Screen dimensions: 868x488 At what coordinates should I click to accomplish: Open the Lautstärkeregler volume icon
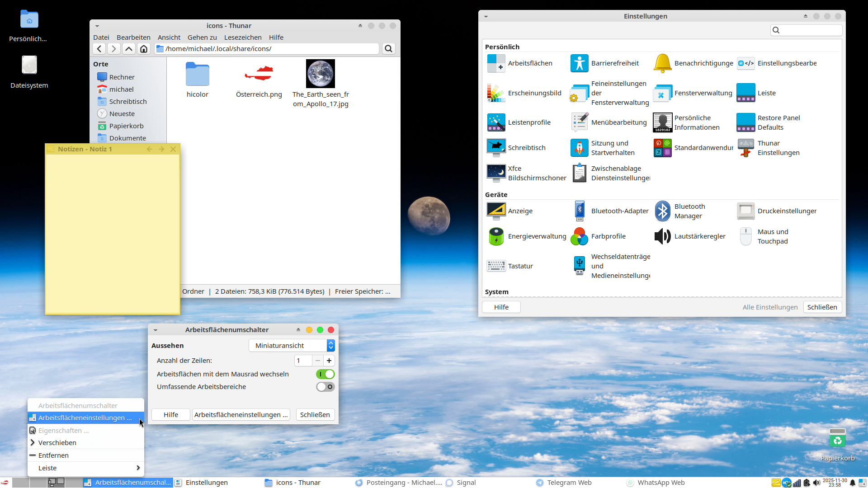(662, 236)
